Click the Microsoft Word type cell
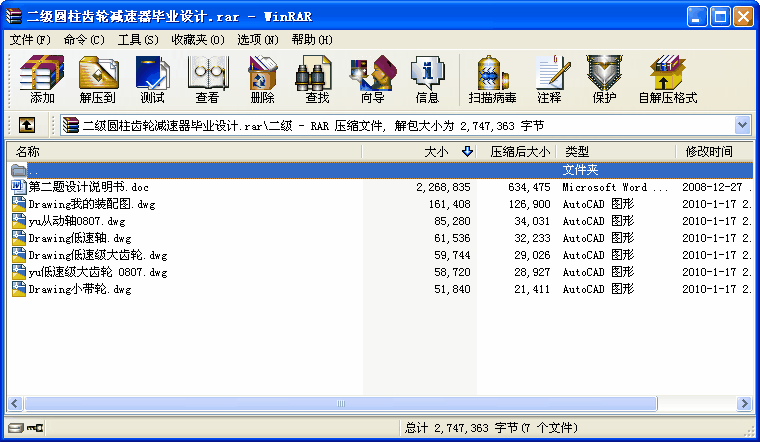The height and width of the screenshot is (442, 760). point(615,187)
